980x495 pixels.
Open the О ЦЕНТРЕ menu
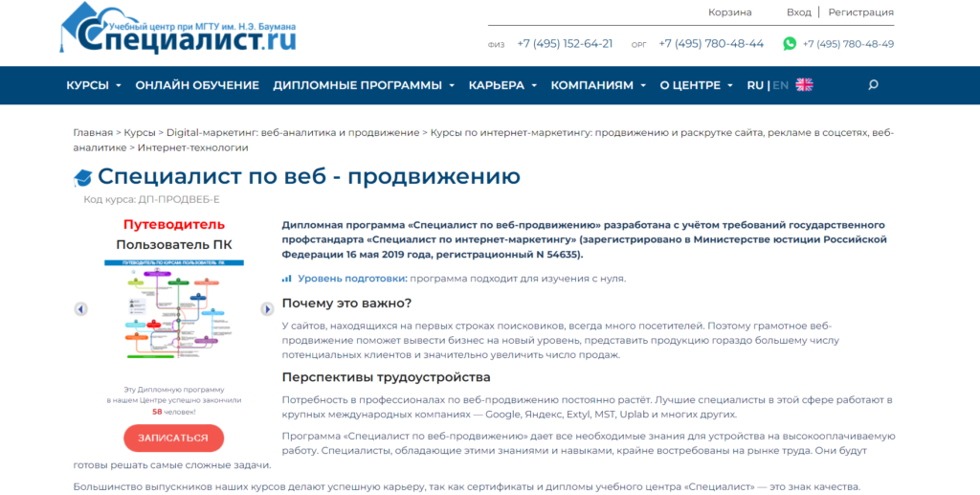tap(696, 85)
